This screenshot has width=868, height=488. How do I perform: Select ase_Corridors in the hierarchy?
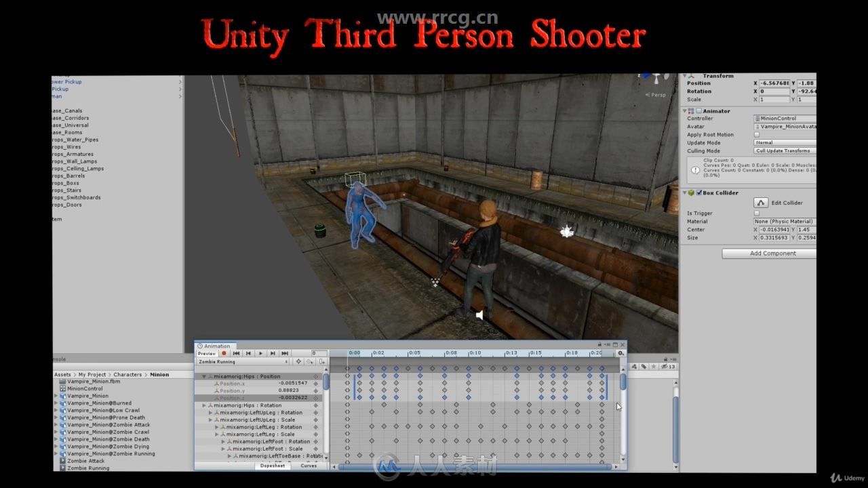point(71,118)
